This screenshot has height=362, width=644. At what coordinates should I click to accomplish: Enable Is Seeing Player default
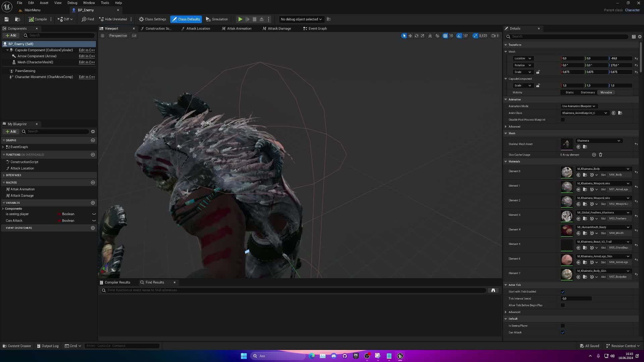coord(562,326)
